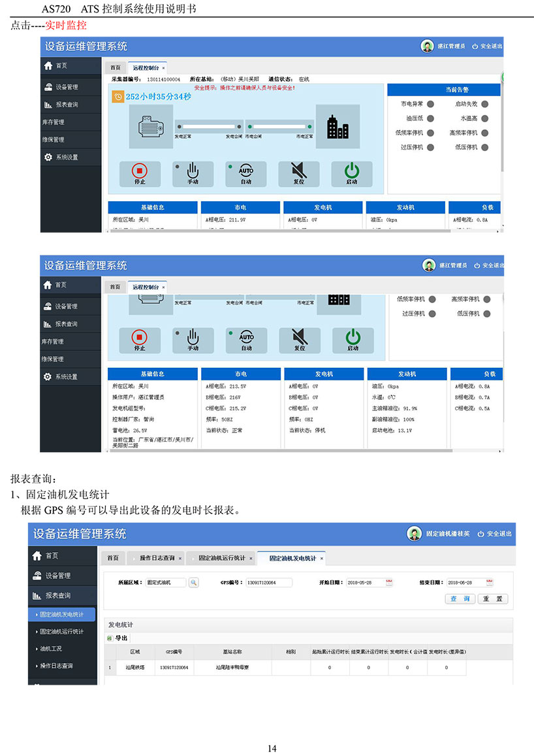Screen dimensions: 534x756
Task: Click the 重置 button
Action: click(492, 599)
